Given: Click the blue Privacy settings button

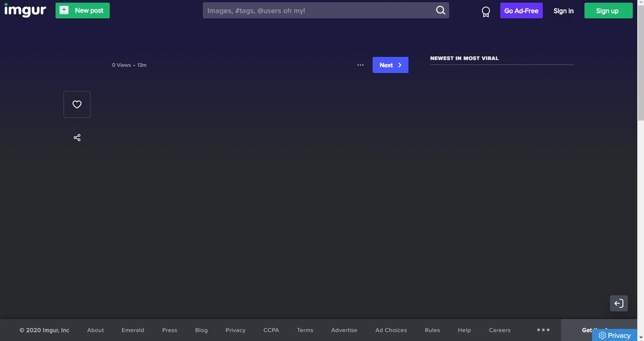Looking at the screenshot, I should pyautogui.click(x=614, y=335).
